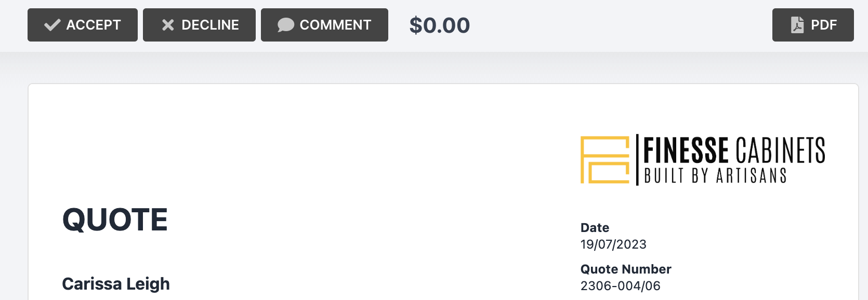This screenshot has width=868, height=300.
Task: Click the checkmark icon on Accept
Action: pyautogui.click(x=52, y=25)
